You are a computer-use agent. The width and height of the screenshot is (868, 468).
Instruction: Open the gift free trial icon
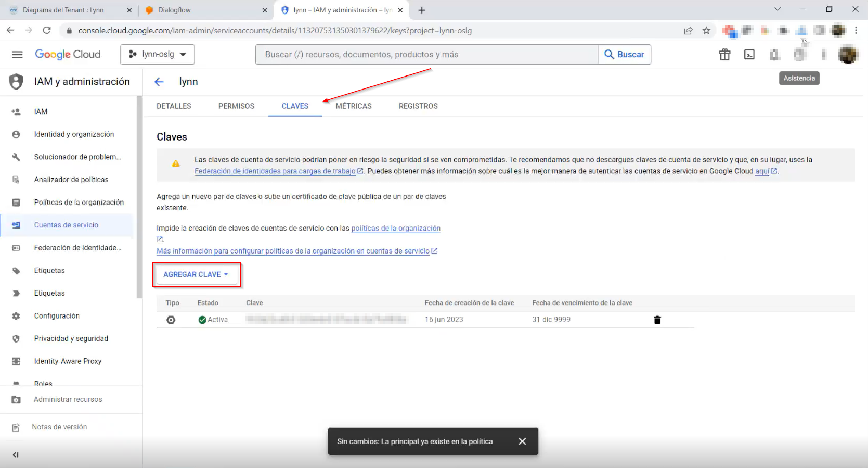(724, 55)
